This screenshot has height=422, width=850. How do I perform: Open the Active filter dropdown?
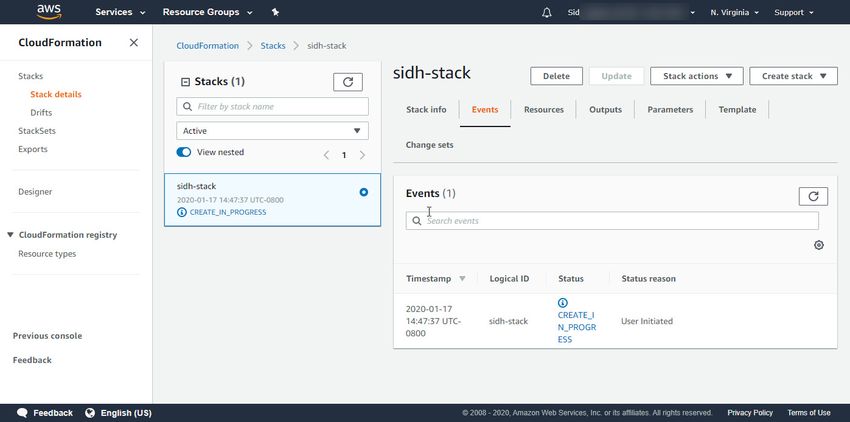pyautogui.click(x=272, y=131)
